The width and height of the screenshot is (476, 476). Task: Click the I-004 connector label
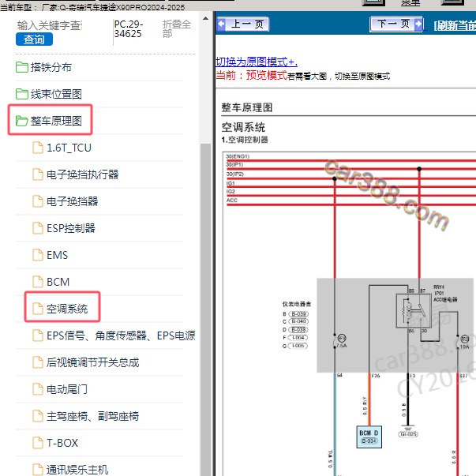[x=298, y=338]
